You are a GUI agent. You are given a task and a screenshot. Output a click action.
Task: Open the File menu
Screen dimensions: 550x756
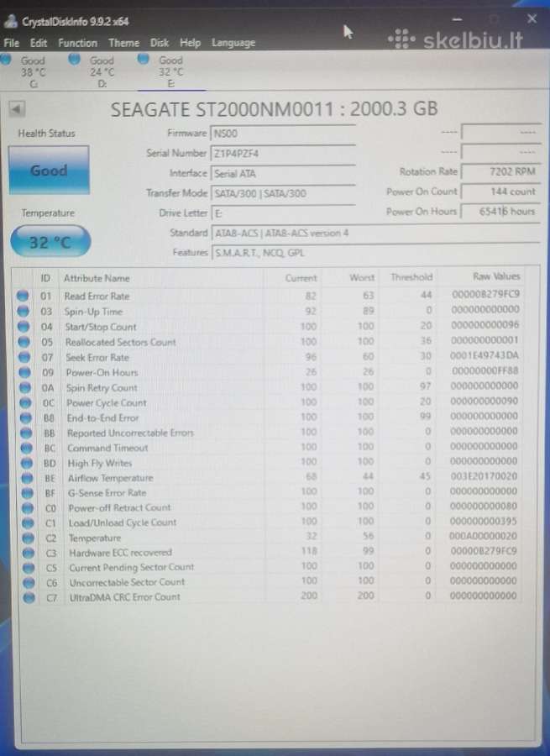(11, 43)
